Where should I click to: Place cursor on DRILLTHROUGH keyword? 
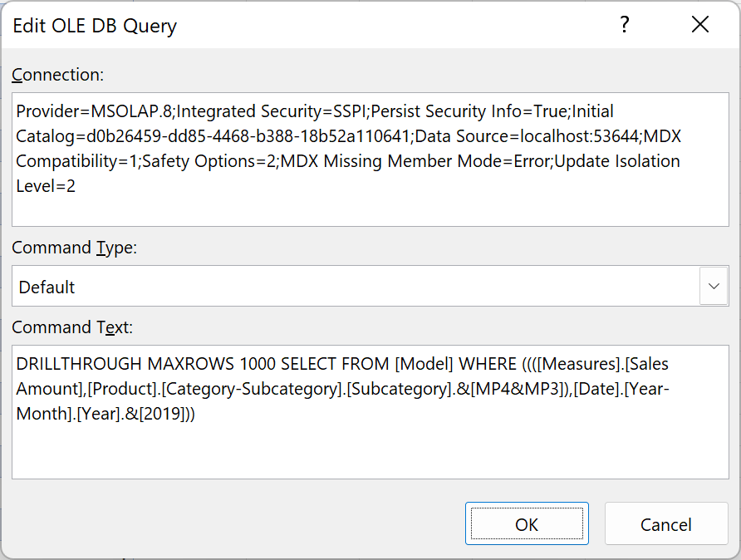(x=78, y=364)
